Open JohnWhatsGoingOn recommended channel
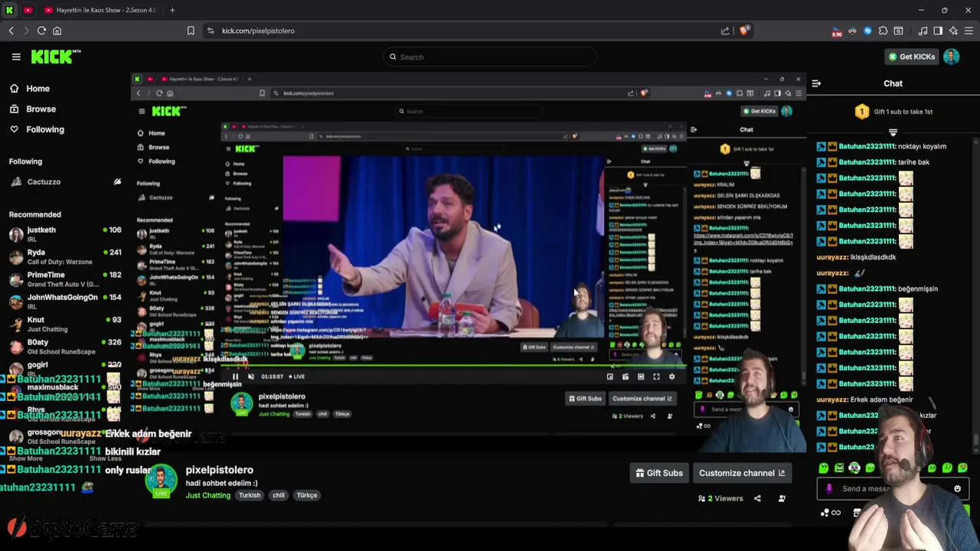Screen dimensions: 980x551 point(65,301)
